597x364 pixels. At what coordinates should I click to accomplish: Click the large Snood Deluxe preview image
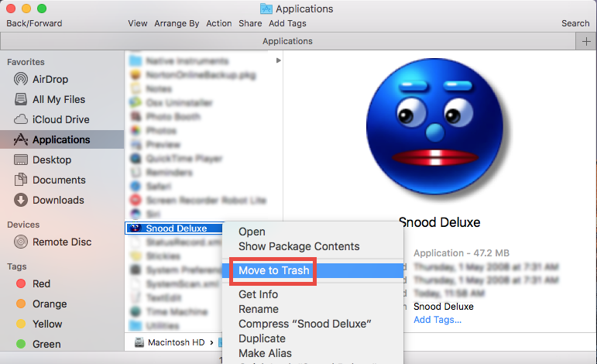pyautogui.click(x=435, y=126)
